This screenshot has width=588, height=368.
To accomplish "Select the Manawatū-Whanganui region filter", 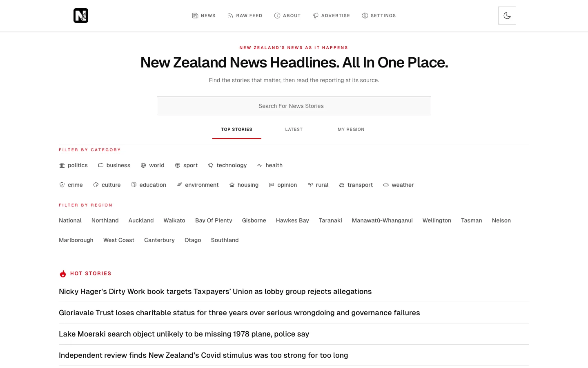I will tap(382, 220).
